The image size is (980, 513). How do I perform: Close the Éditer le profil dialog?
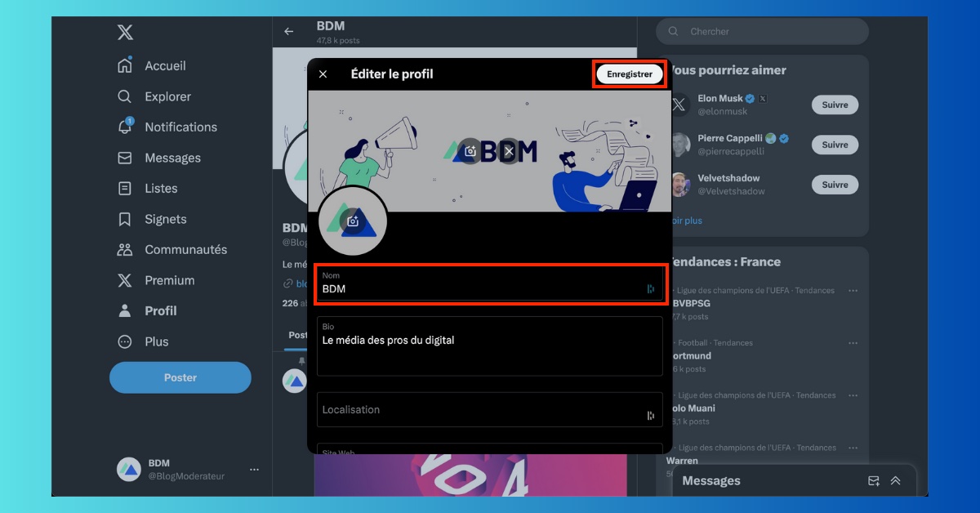[x=323, y=74]
